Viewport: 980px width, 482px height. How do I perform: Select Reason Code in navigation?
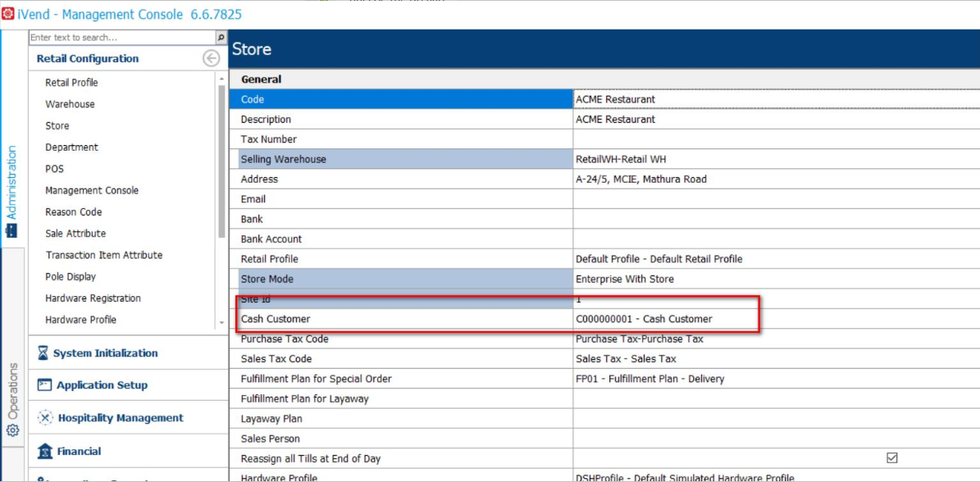coord(73,211)
